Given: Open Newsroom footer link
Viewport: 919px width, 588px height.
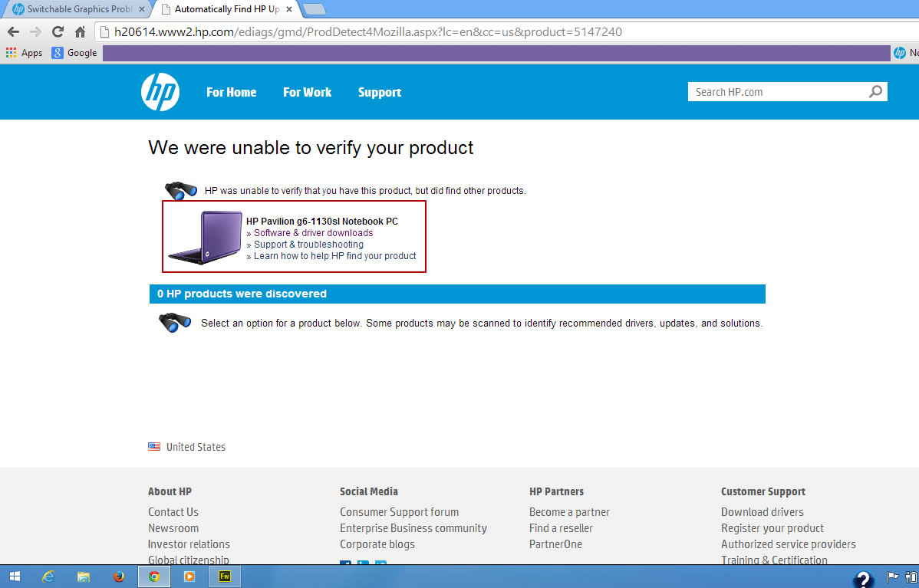Looking at the screenshot, I should (x=173, y=527).
